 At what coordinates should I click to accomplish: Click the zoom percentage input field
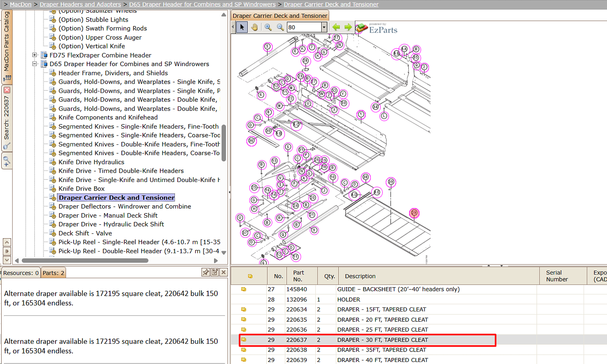[304, 27]
